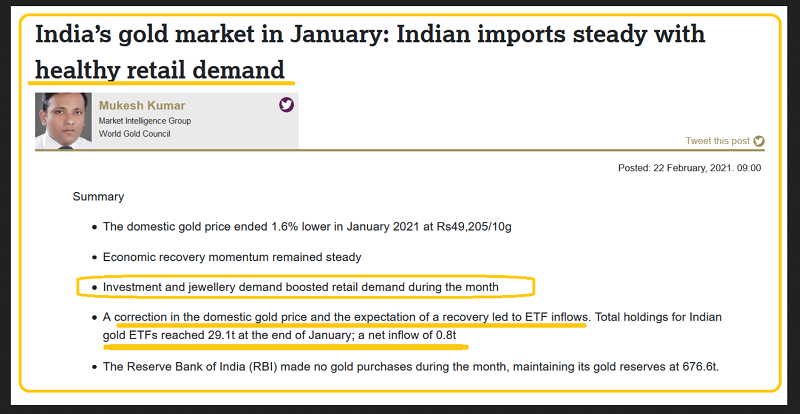Click the Tweet this post link
This screenshot has height=414, width=800.
click(x=717, y=142)
